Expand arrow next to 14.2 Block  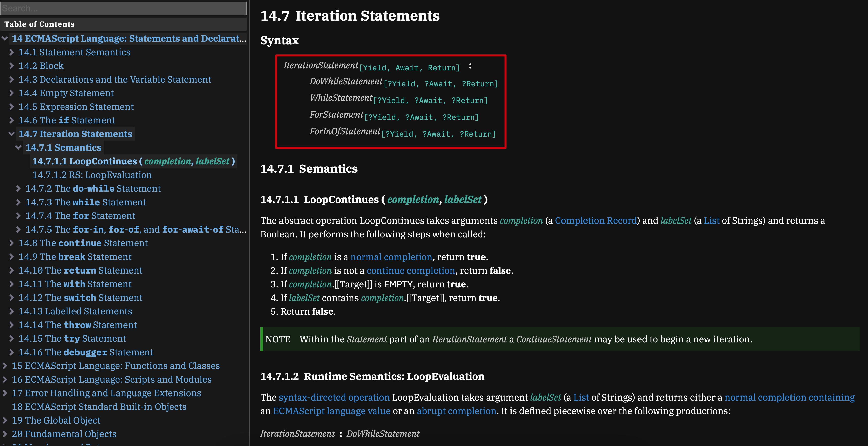(x=11, y=66)
